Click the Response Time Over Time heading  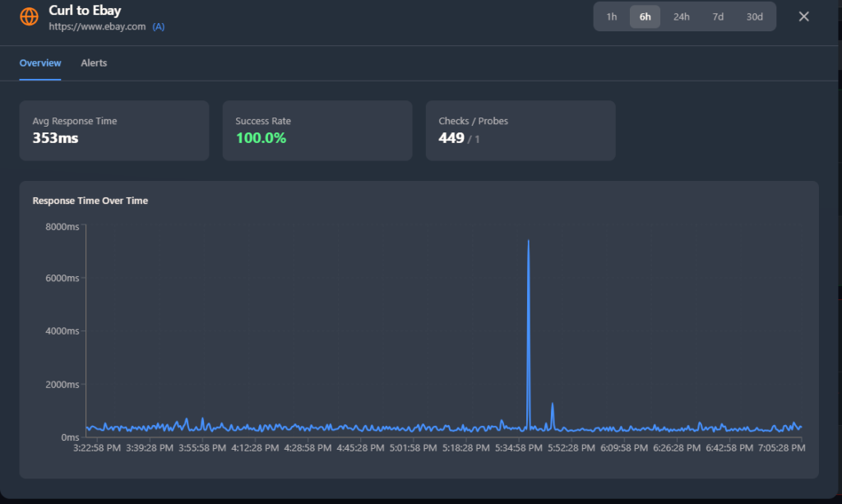[x=90, y=201]
